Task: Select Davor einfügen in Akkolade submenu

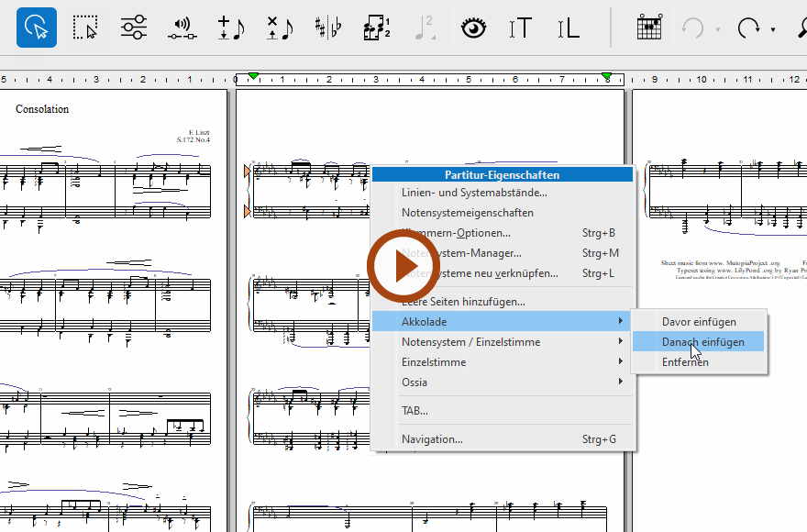Action: (699, 322)
